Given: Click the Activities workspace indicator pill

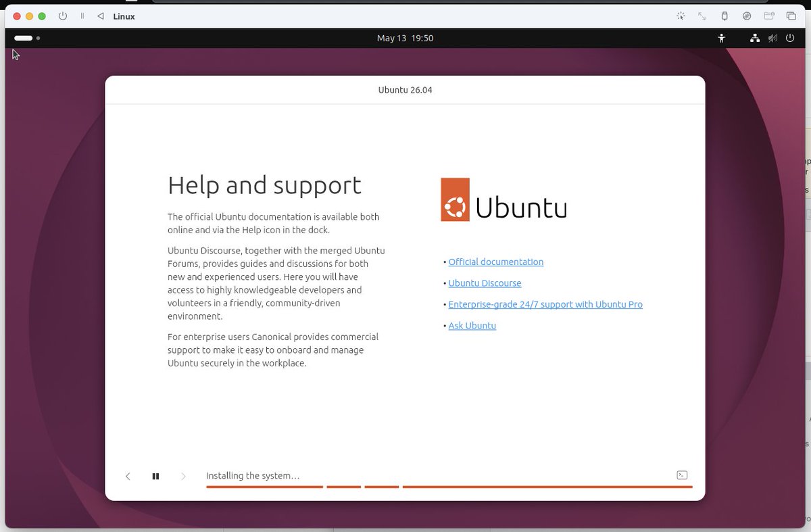Looking at the screenshot, I should click(x=24, y=39).
